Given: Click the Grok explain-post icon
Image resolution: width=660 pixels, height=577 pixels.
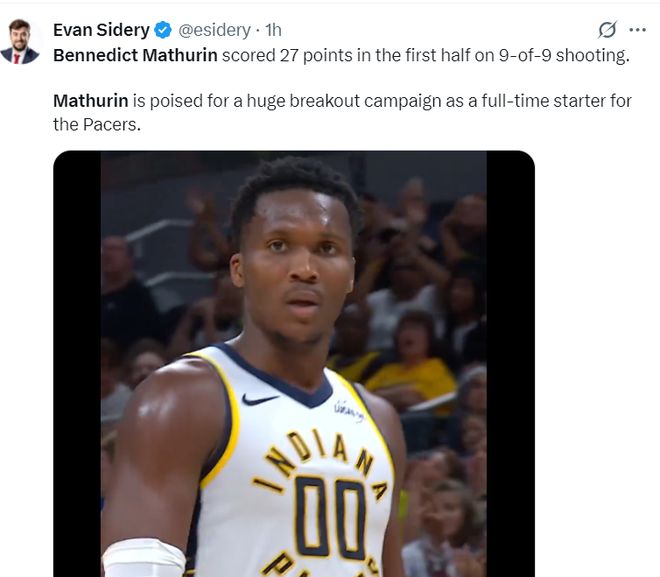Looking at the screenshot, I should pyautogui.click(x=606, y=30).
